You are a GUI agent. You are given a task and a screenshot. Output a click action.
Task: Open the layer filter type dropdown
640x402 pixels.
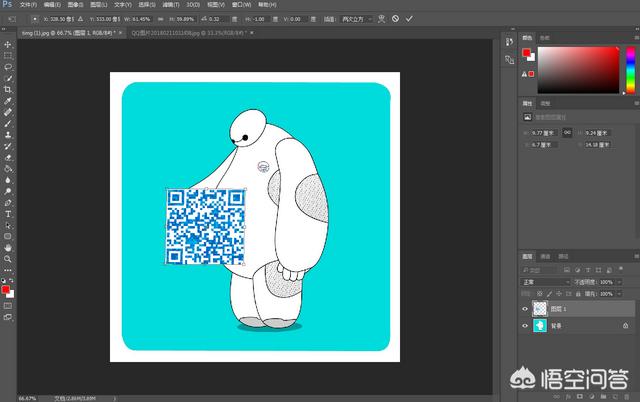(540, 270)
